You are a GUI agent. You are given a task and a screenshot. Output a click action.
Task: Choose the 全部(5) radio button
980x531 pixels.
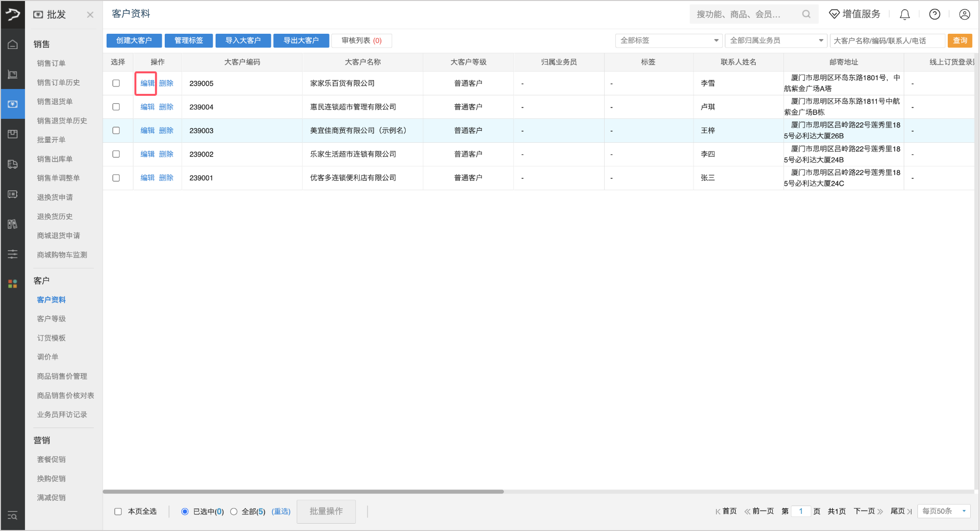click(234, 511)
